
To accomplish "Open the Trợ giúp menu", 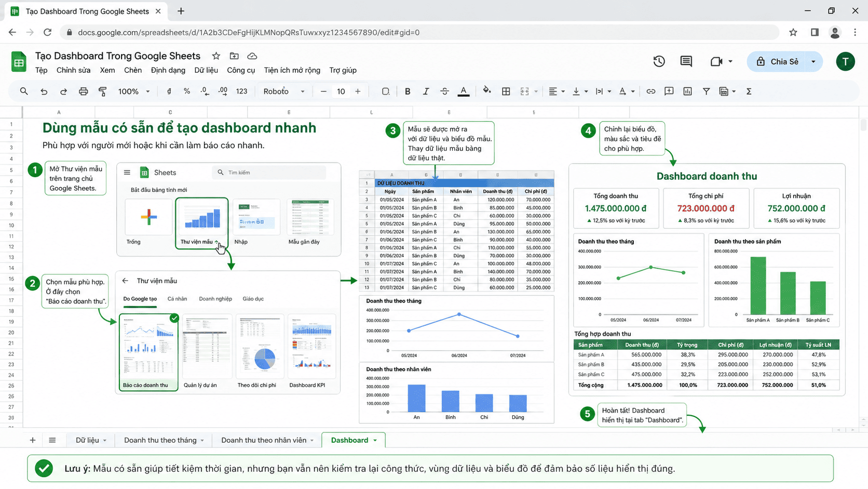I will [x=343, y=70].
